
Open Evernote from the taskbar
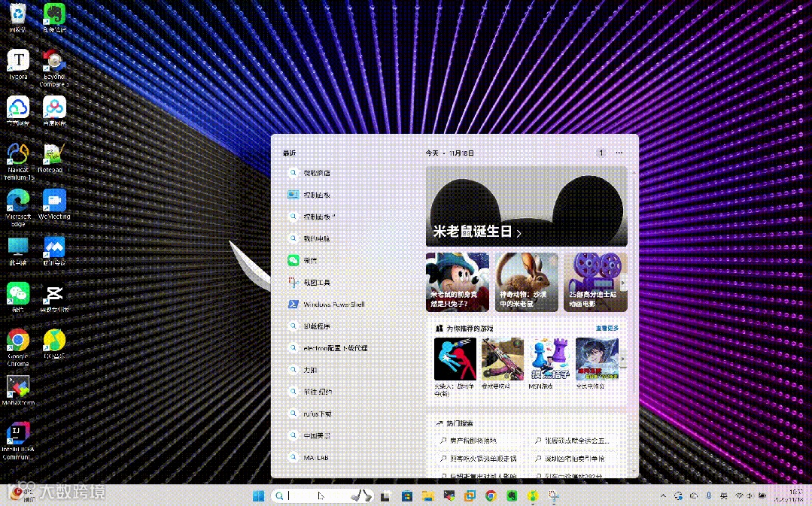coord(512,496)
